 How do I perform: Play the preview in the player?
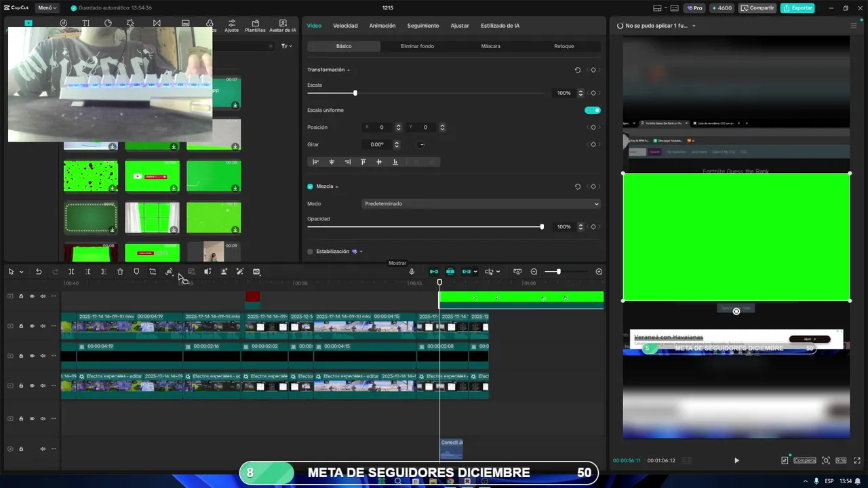tap(736, 460)
